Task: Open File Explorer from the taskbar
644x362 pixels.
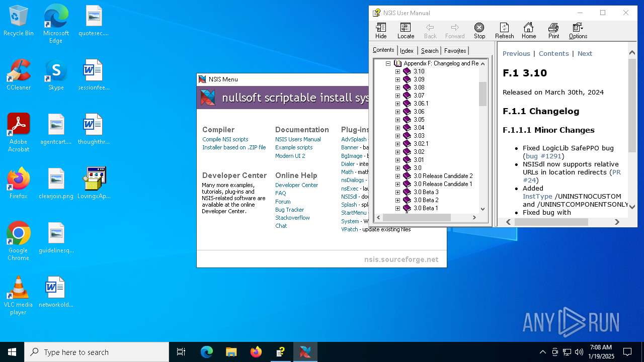Action: pos(231,352)
